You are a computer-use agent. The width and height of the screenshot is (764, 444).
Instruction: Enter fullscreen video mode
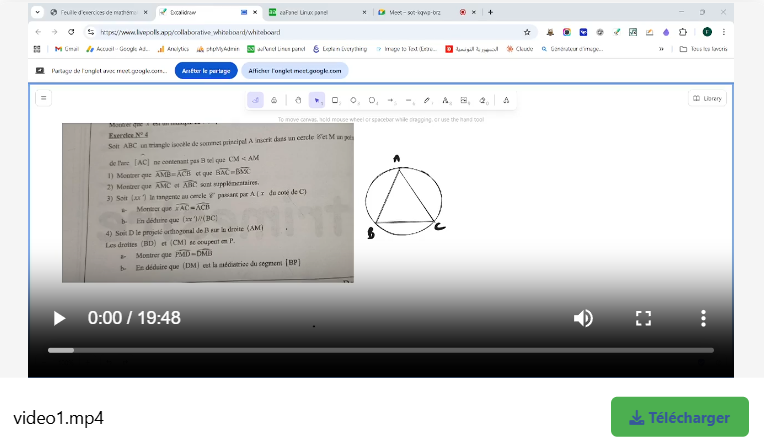click(x=644, y=318)
